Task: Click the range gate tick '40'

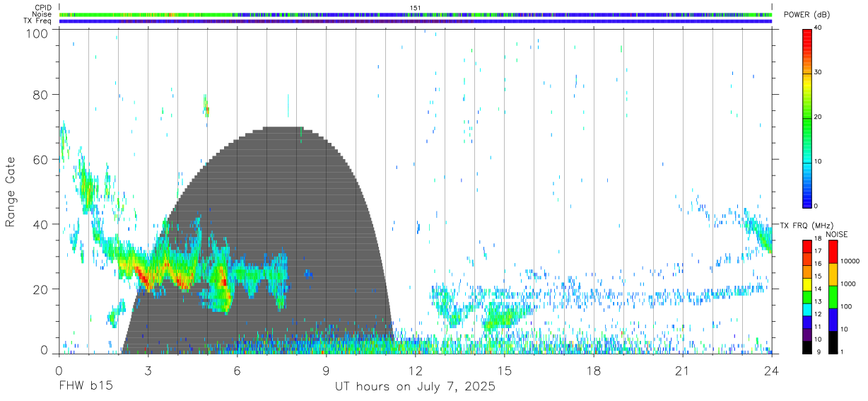Action: 41,224
